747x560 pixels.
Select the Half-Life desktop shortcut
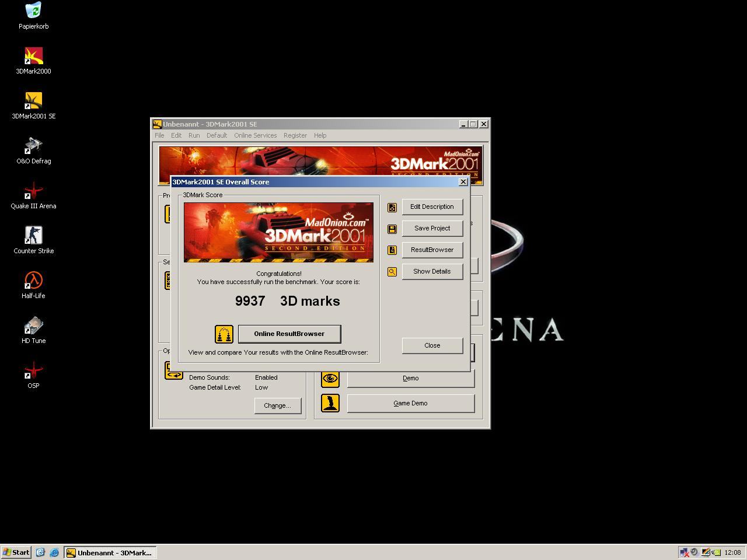(x=33, y=281)
